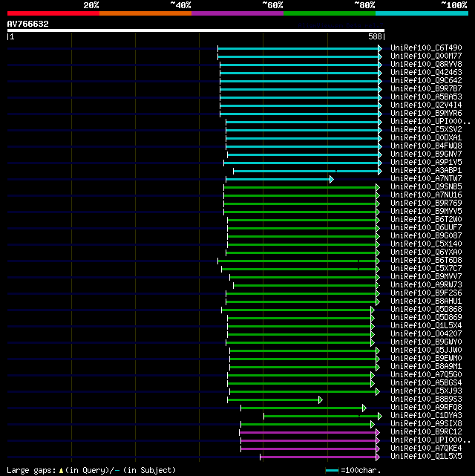
Task: Select the UniRef100_Q5D869 label
Action: pos(426,318)
